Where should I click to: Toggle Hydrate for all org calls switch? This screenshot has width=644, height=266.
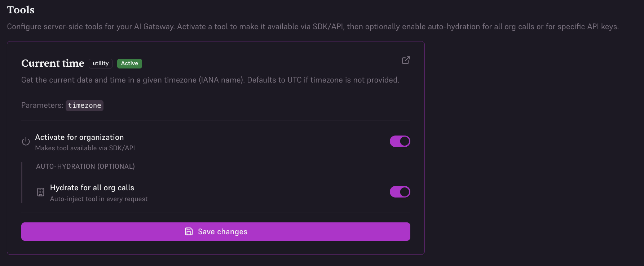pyautogui.click(x=400, y=192)
